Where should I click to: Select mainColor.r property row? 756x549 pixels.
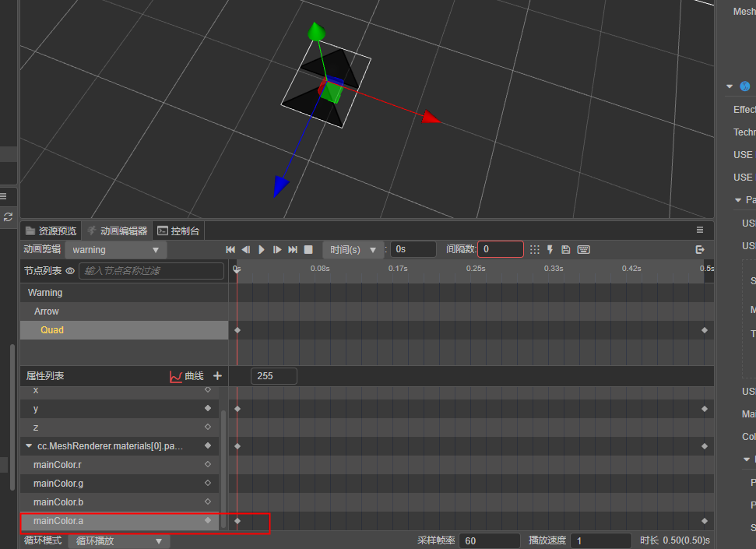(x=120, y=465)
